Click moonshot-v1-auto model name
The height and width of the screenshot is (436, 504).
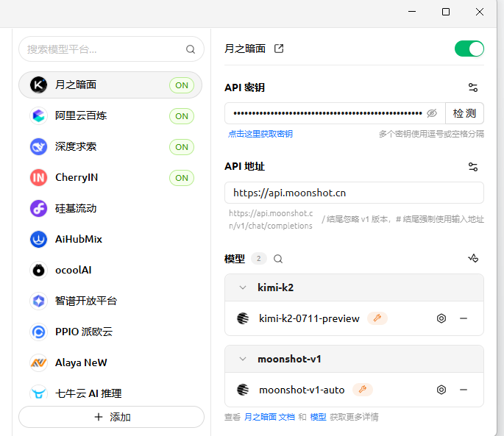point(302,390)
